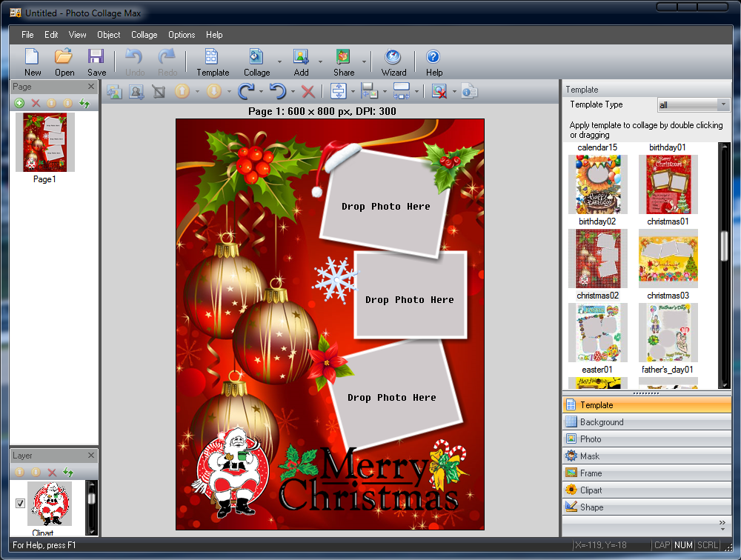The height and width of the screenshot is (560, 741).
Task: Close the Layer panel
Action: click(91, 455)
